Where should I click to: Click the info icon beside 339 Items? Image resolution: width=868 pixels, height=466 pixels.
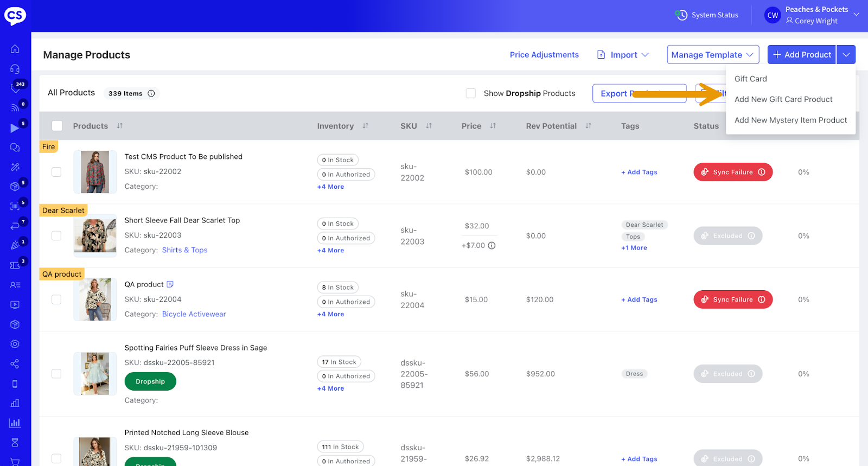(151, 93)
